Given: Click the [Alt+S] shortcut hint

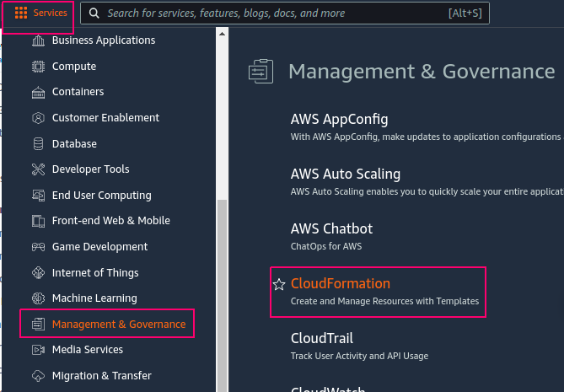Looking at the screenshot, I should click(465, 13).
